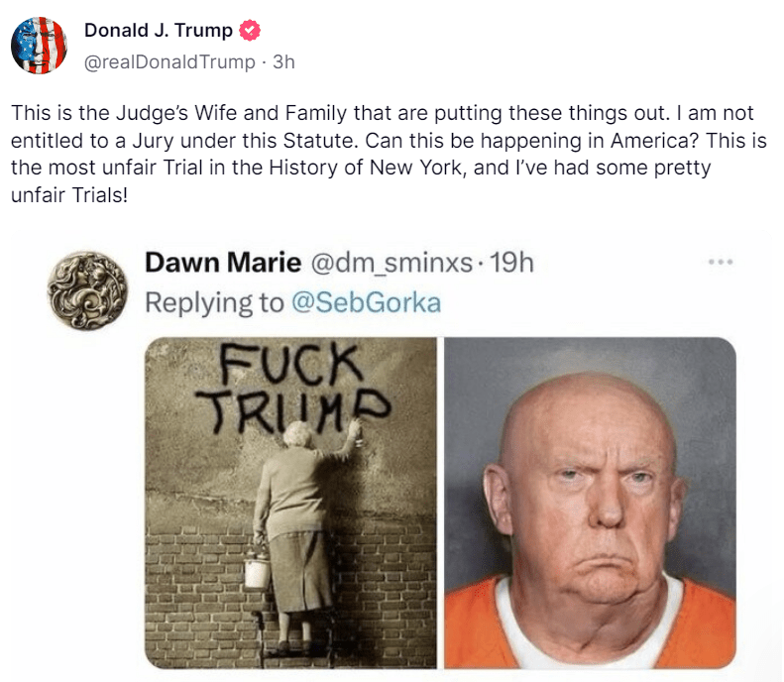Open the three-dot more options menu

click(721, 262)
